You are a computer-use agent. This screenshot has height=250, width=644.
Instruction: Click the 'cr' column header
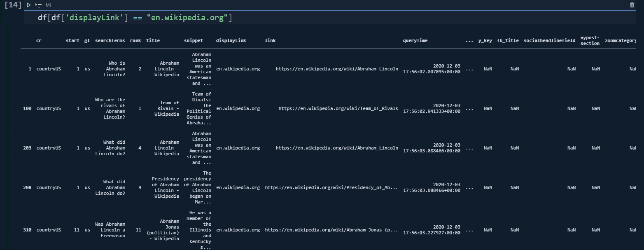coord(39,41)
